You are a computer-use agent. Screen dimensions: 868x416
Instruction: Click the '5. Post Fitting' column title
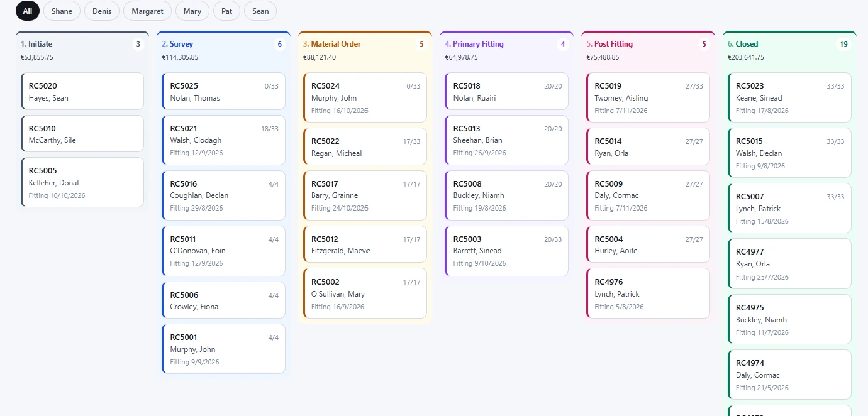[609, 44]
